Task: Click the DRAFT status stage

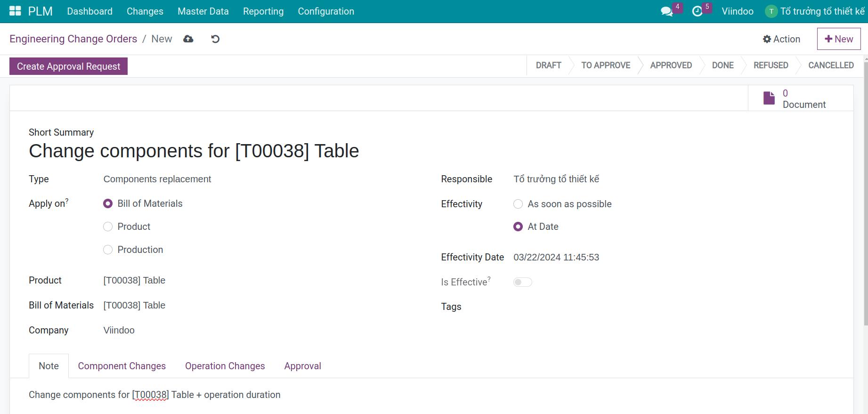Action: click(549, 65)
